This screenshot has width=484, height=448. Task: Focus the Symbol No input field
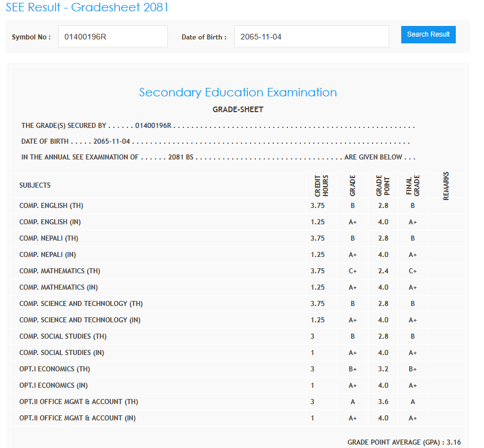tap(113, 37)
